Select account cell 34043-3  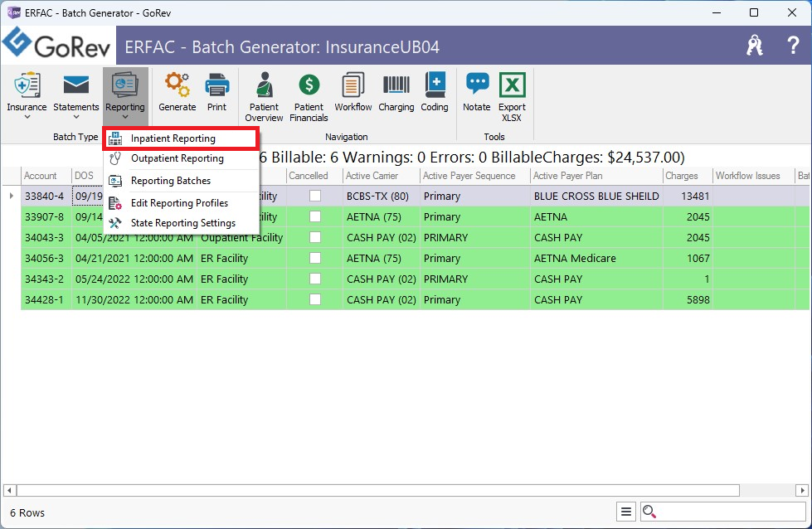[x=46, y=238]
